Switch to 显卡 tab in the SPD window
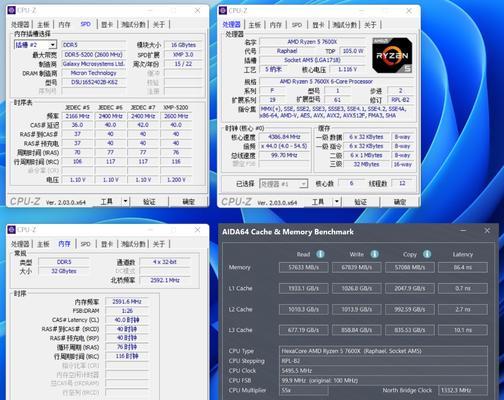The image size is (504, 400). pos(107,25)
